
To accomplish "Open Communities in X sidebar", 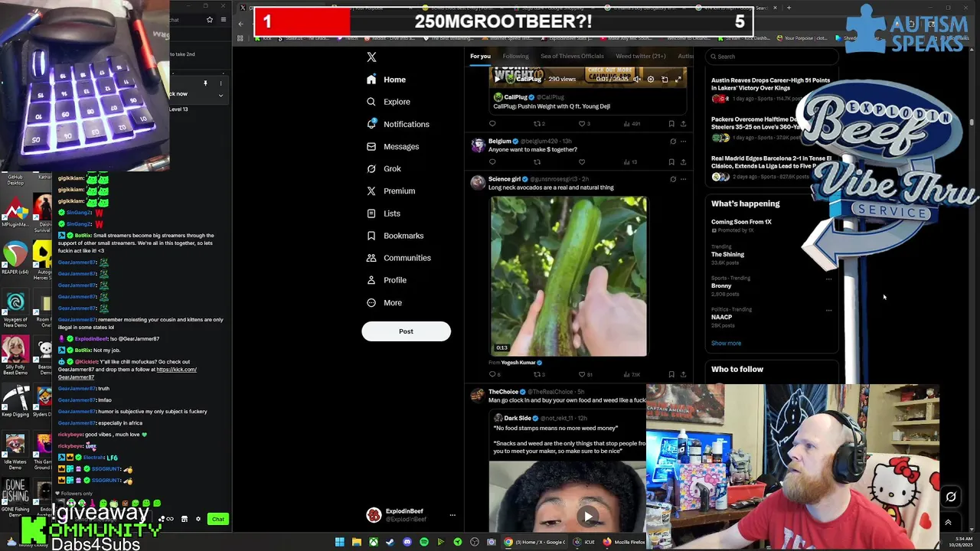I will pos(398,258).
